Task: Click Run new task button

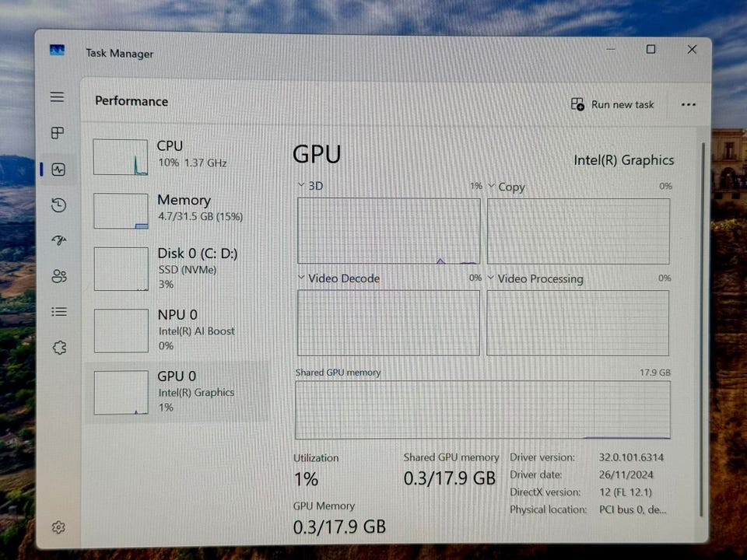Action: pos(612,104)
